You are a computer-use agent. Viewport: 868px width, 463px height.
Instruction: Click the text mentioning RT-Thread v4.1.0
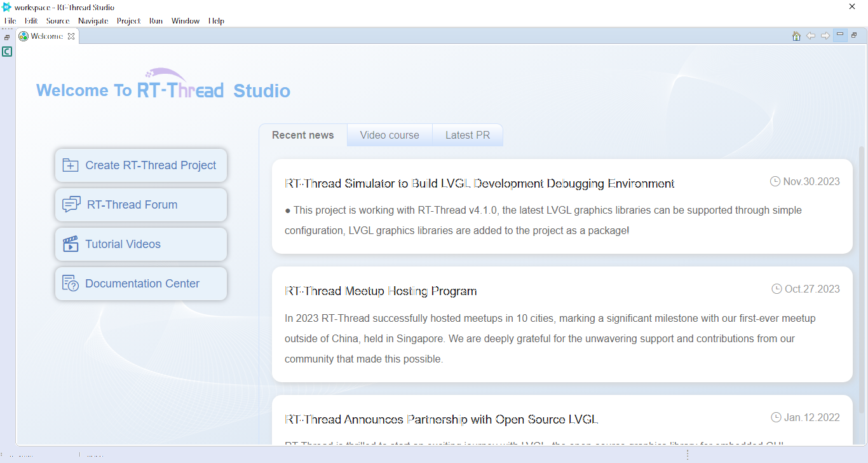pyautogui.click(x=543, y=220)
